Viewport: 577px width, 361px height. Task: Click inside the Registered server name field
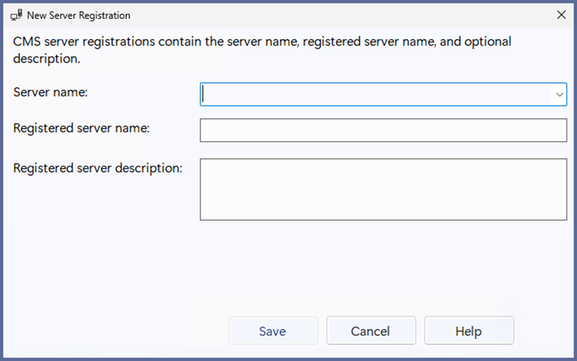click(383, 130)
